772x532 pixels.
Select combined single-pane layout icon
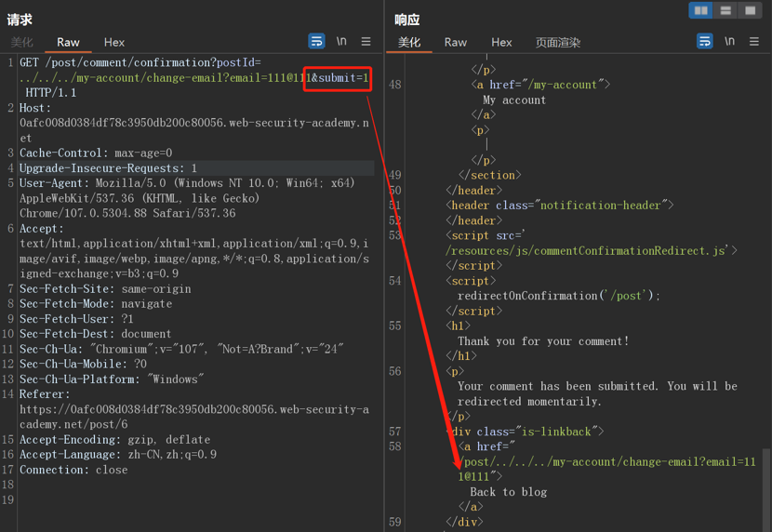[x=750, y=10]
